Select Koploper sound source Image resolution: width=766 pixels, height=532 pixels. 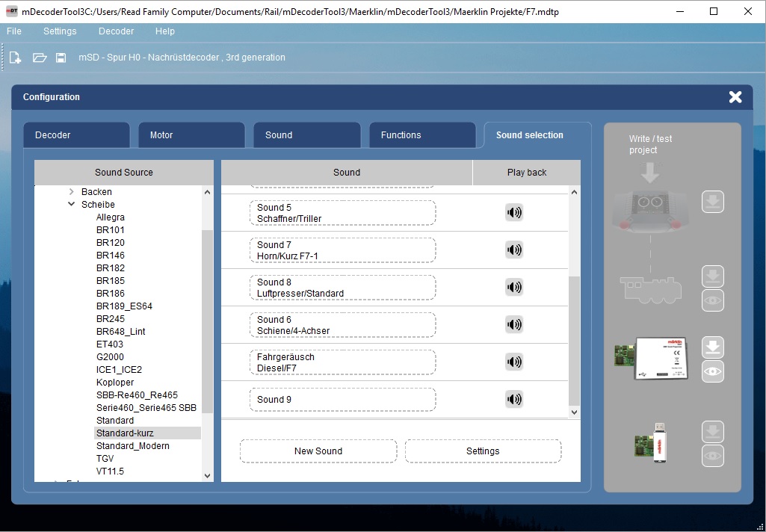pos(115,383)
